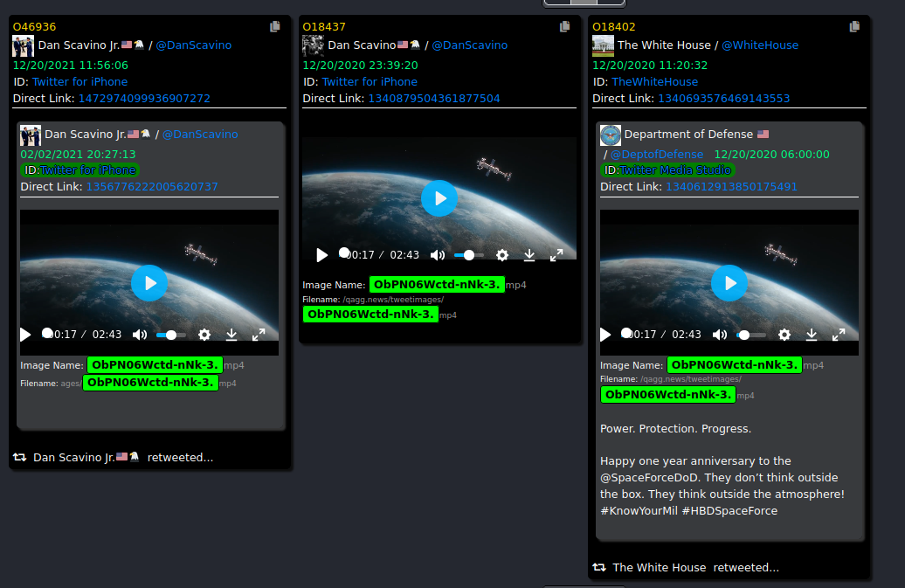Image resolution: width=905 pixels, height=588 pixels.
Task: Click Twitter for iPhone source in O46936 header
Action: pos(80,82)
